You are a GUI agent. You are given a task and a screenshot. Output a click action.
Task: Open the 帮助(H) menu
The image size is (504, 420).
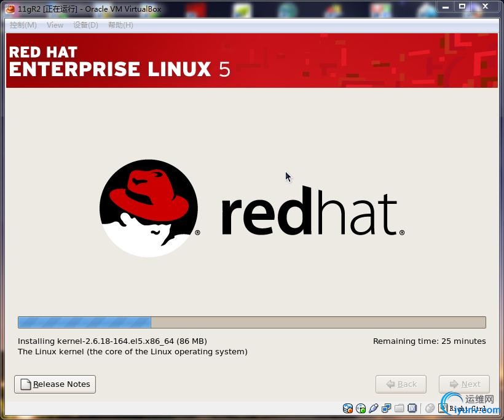(x=120, y=25)
